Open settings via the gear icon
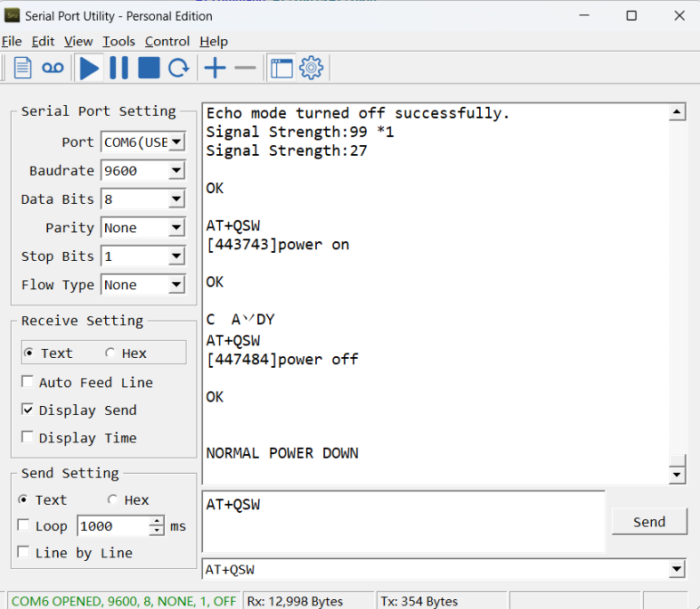Screen dimensions: 700x609 (311, 69)
